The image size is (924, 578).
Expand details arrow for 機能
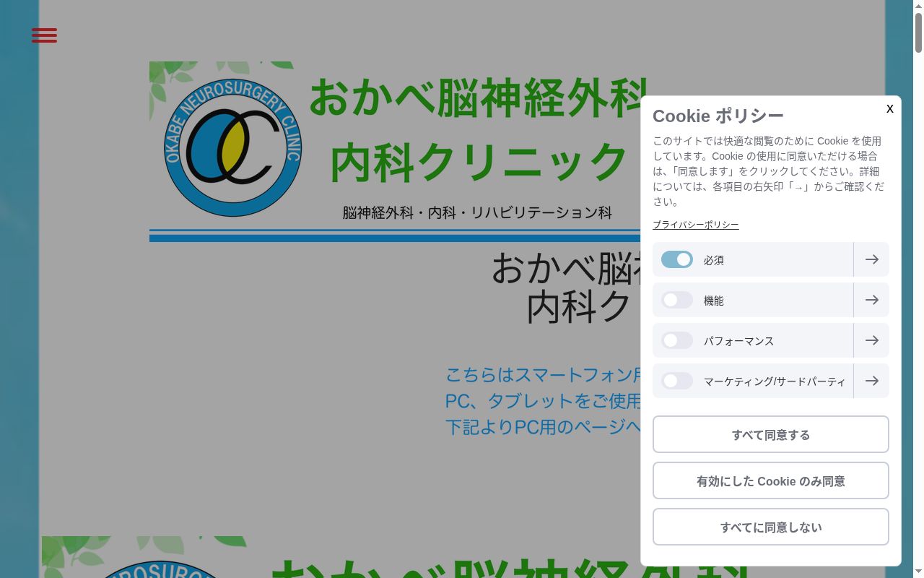click(871, 300)
